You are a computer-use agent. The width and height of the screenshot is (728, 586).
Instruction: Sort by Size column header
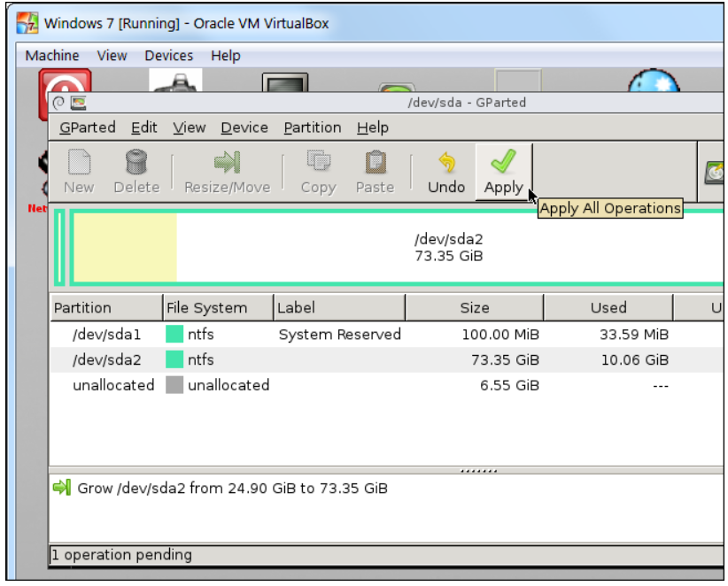(x=474, y=308)
